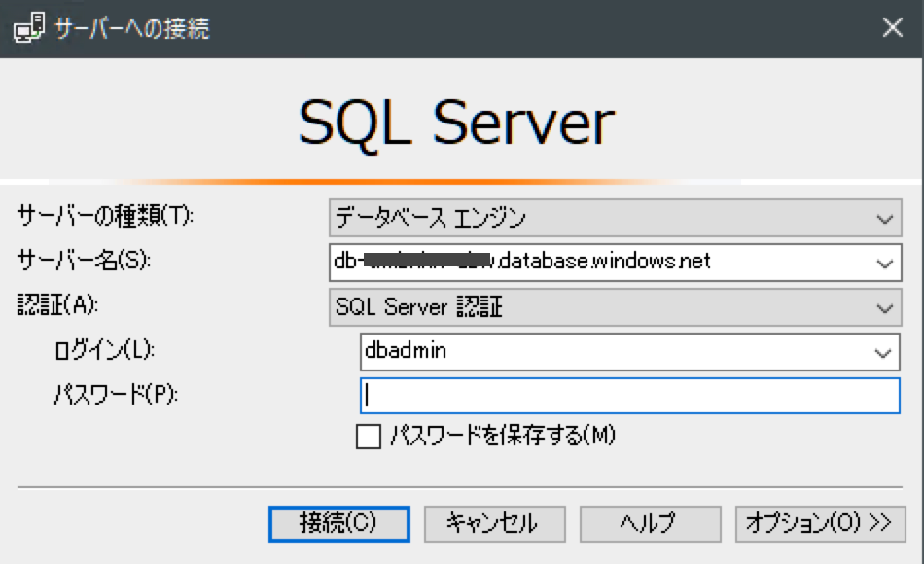Click the キャンセル button
Viewport: 924px width, 564px height.
tap(494, 524)
